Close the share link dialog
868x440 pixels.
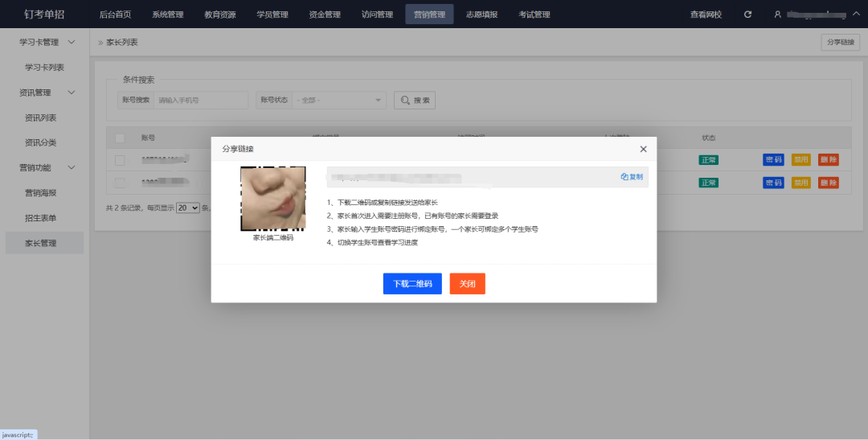(643, 149)
